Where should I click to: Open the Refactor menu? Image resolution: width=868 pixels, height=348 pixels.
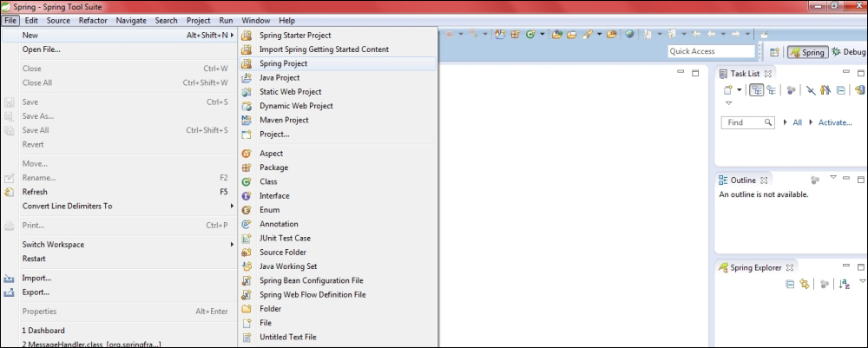tap(93, 21)
